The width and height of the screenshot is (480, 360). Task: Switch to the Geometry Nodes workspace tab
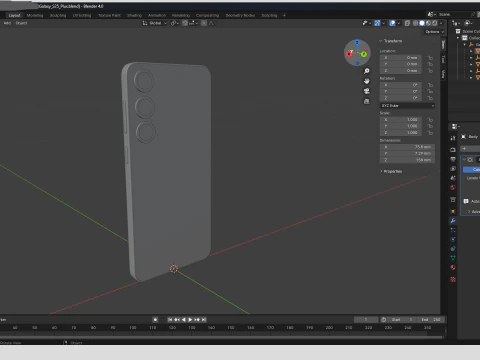240,15
